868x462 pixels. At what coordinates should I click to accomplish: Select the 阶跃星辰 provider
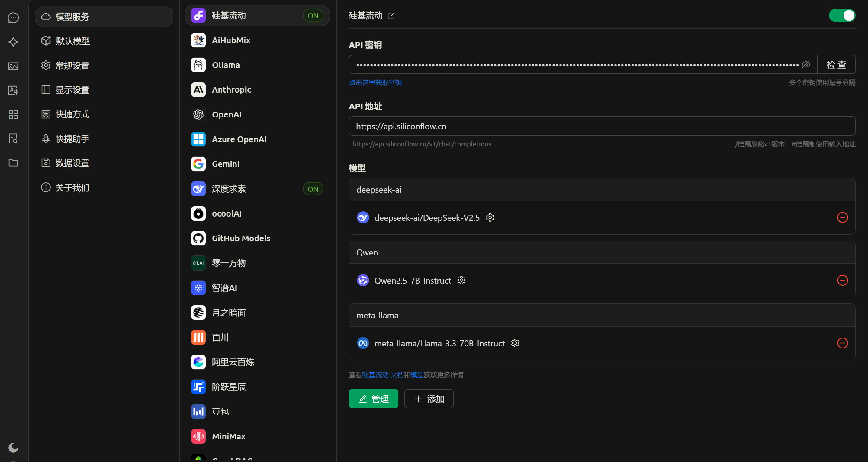257,387
